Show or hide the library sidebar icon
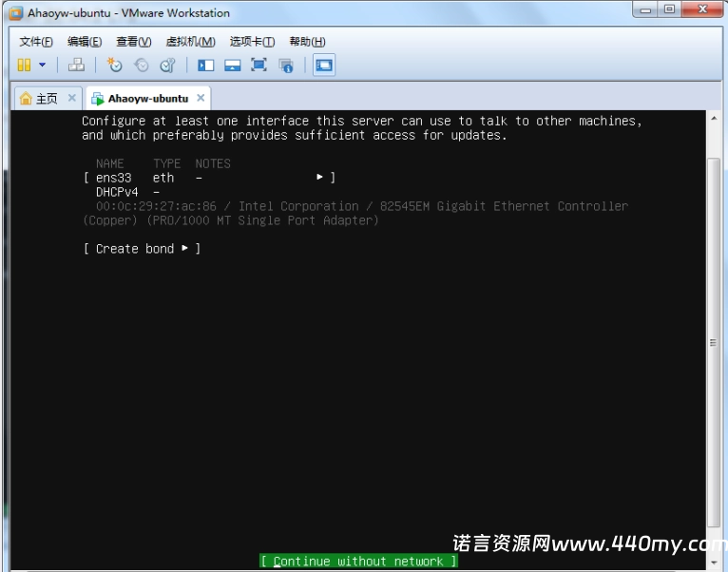The width and height of the screenshot is (728, 572). coord(205,65)
